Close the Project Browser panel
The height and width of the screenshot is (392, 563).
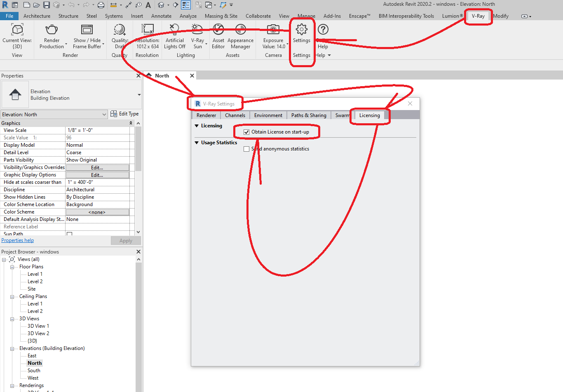click(138, 252)
